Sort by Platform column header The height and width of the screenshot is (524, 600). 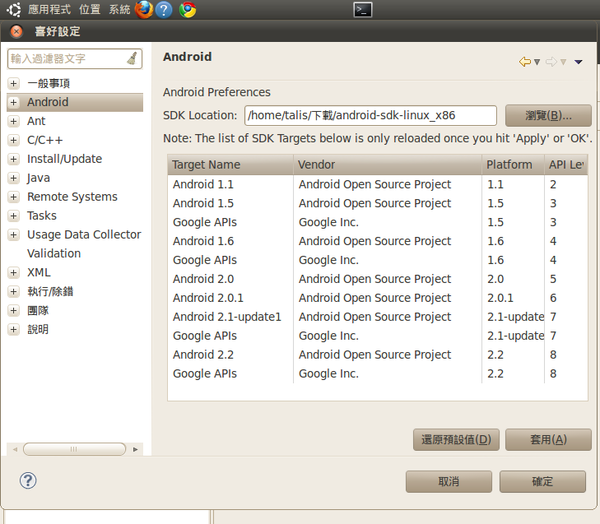tap(513, 165)
